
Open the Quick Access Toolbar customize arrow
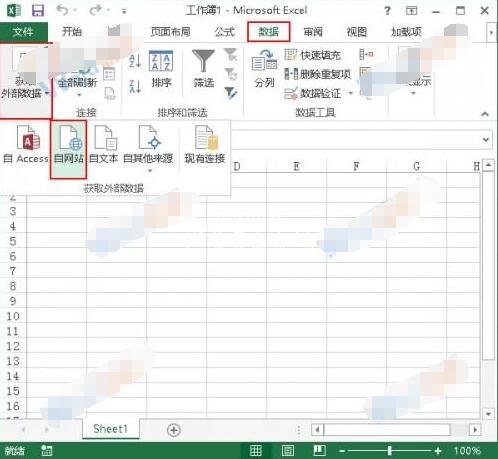pos(124,11)
